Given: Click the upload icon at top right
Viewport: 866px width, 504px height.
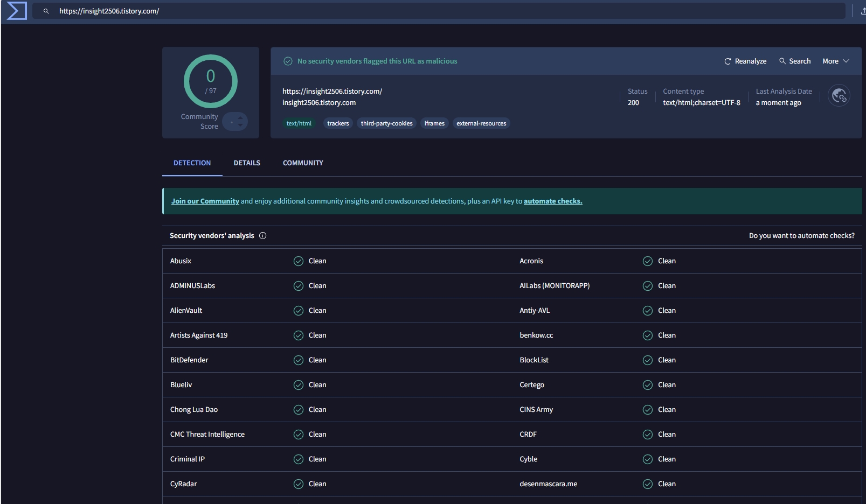Looking at the screenshot, I should click(862, 11).
